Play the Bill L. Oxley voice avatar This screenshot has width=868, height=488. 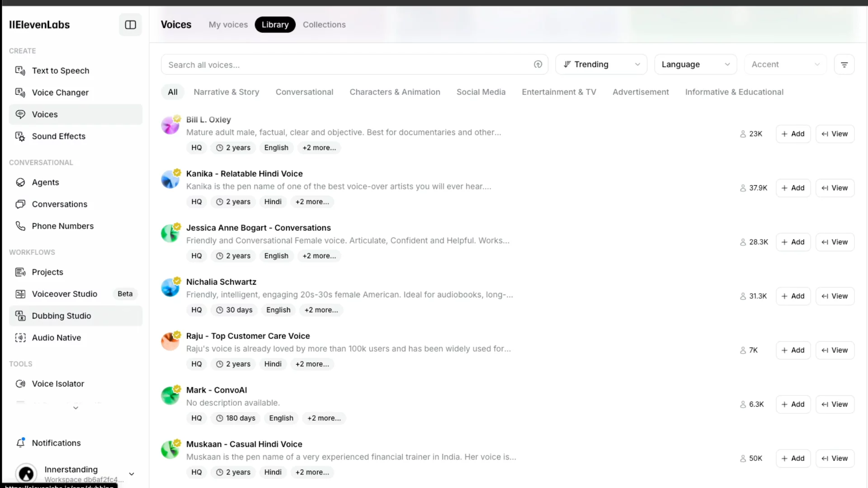point(170,126)
